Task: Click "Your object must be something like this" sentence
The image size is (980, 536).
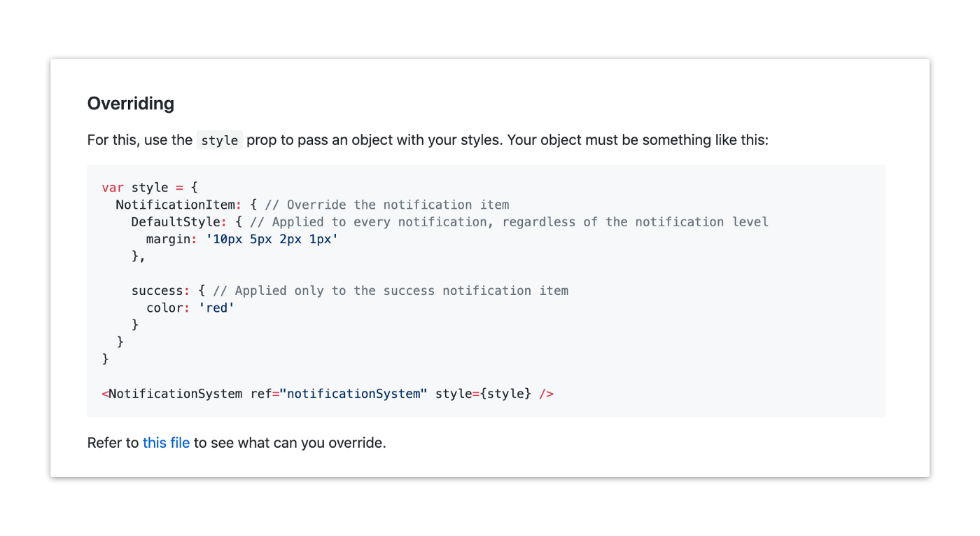Action: tap(637, 140)
